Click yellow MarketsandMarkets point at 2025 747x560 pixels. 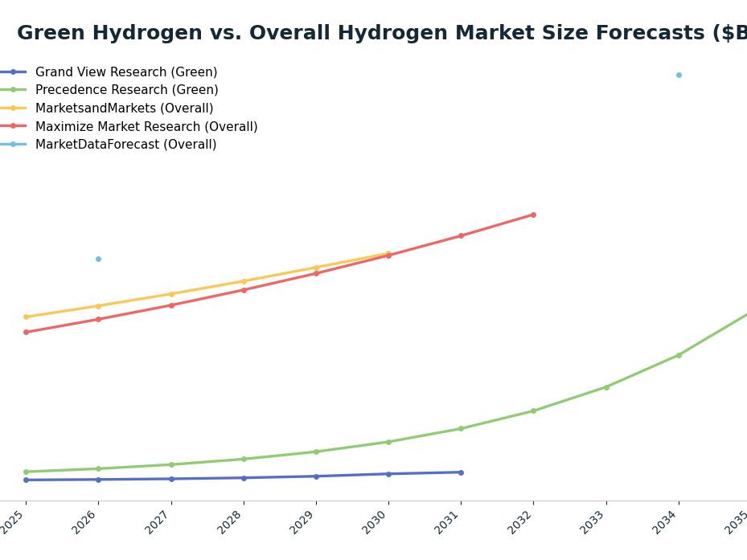(x=27, y=317)
